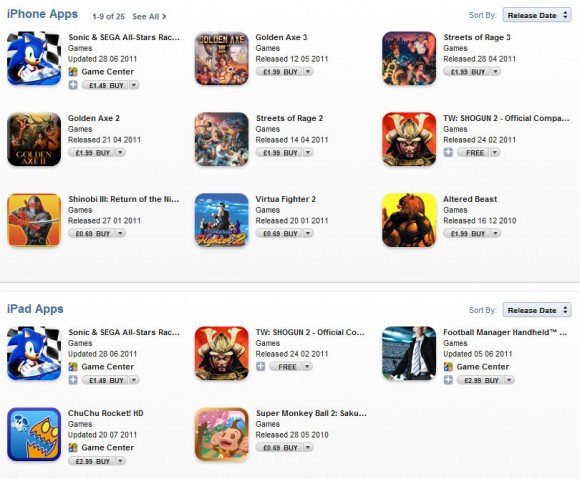Open the Virtua Fighter 2 app icon
This screenshot has height=479, width=580.
click(x=222, y=220)
